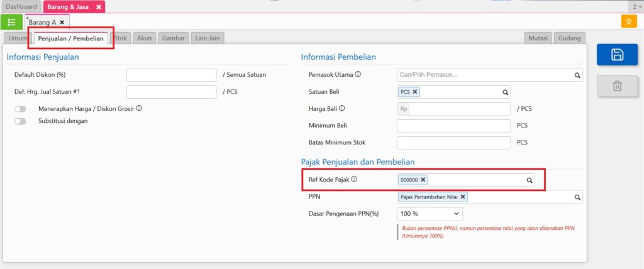Select the Penjualan / Pembelian tab
Image resolution: width=644 pixels, height=269 pixels.
point(70,38)
